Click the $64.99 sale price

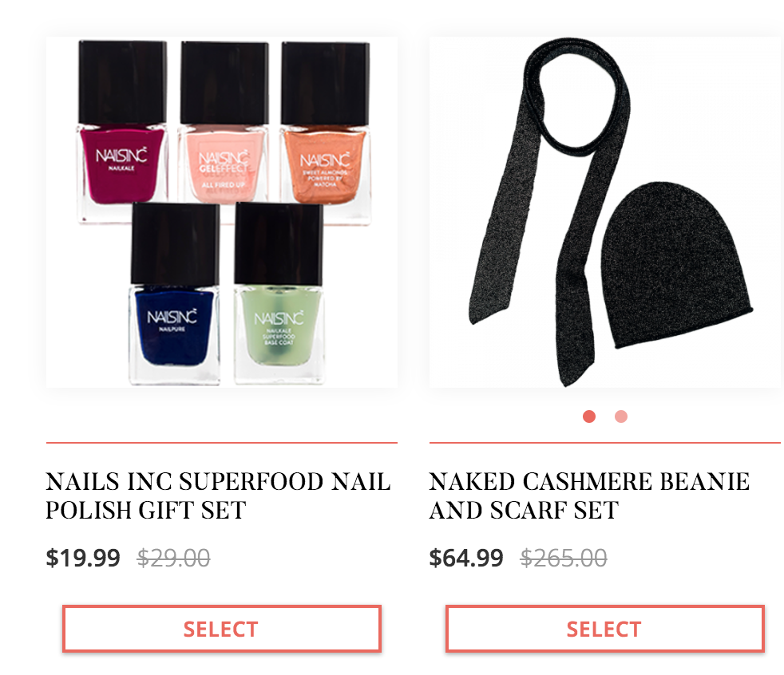click(x=466, y=558)
